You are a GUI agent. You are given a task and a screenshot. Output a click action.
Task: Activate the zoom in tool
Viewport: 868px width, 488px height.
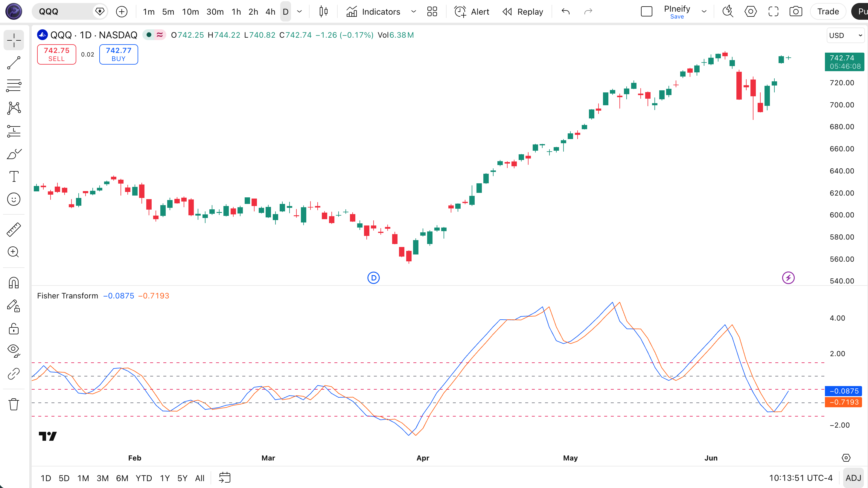coord(14,252)
